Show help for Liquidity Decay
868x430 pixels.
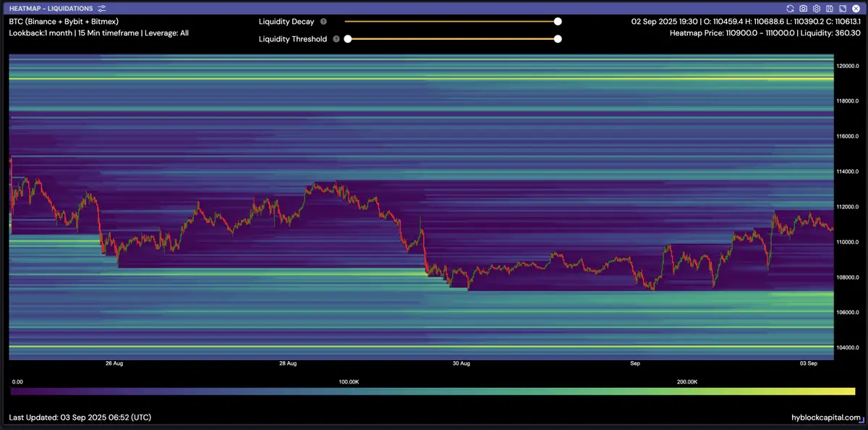[323, 22]
